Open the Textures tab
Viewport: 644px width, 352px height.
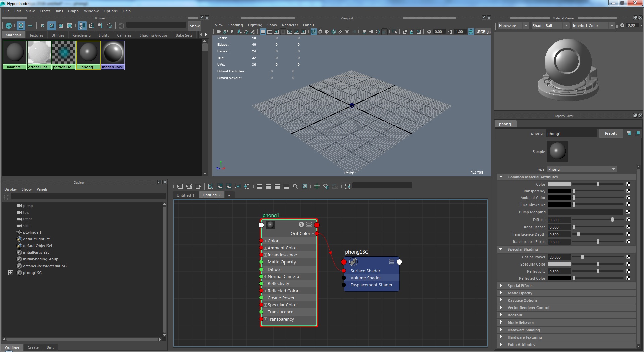click(x=36, y=35)
